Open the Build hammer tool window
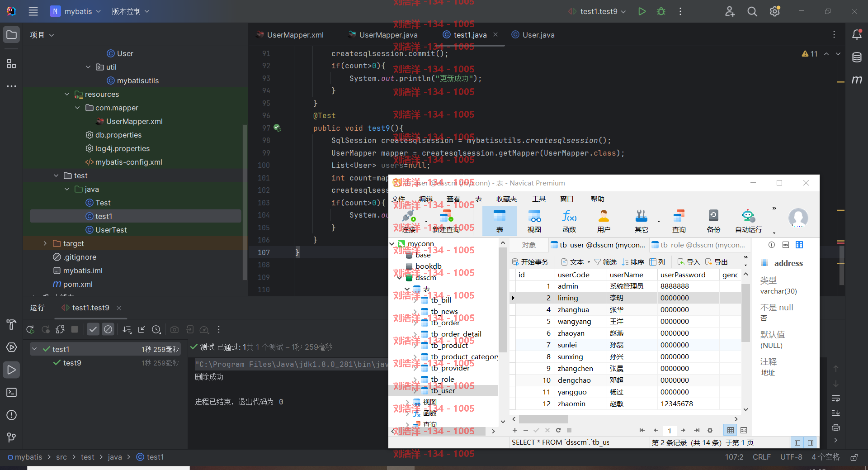The image size is (868, 470). 11,324
